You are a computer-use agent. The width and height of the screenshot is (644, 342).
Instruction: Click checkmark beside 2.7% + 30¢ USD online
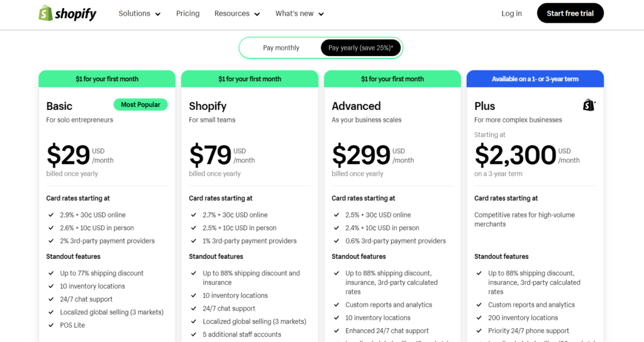point(194,215)
